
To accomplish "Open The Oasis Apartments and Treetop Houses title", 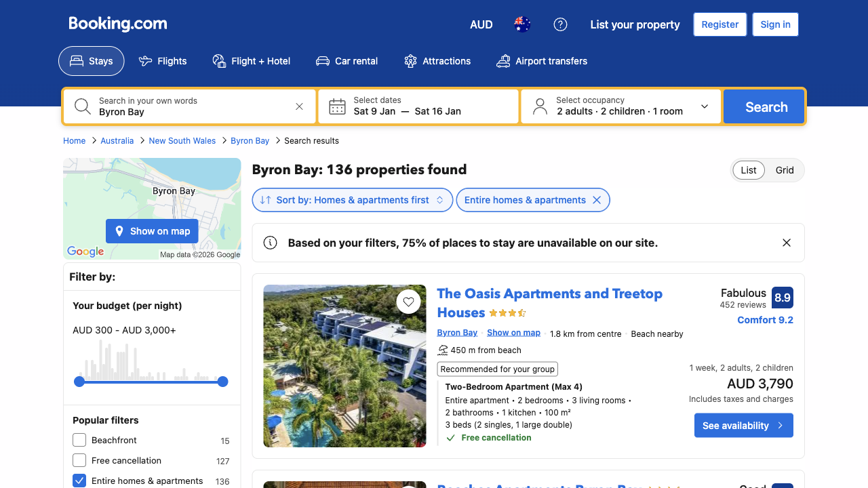I will [550, 303].
